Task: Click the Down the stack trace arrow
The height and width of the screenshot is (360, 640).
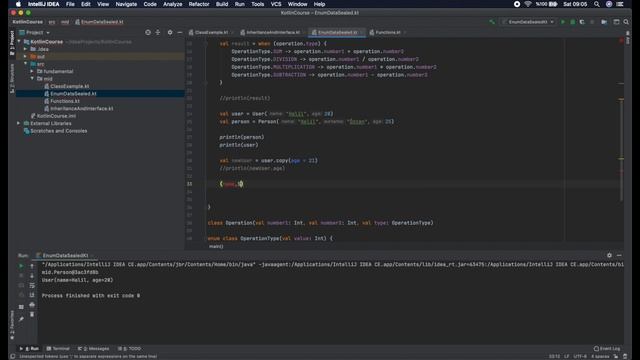Action: 32,276
